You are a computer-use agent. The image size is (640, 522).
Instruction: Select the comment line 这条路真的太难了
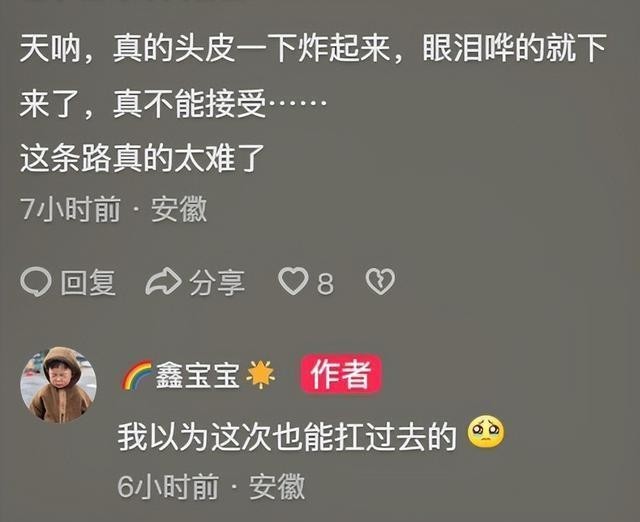pos(142,158)
